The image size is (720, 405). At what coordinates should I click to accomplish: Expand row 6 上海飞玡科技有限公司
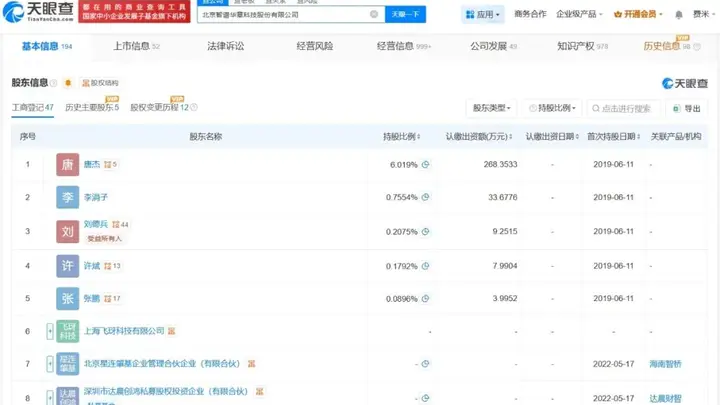click(50, 331)
